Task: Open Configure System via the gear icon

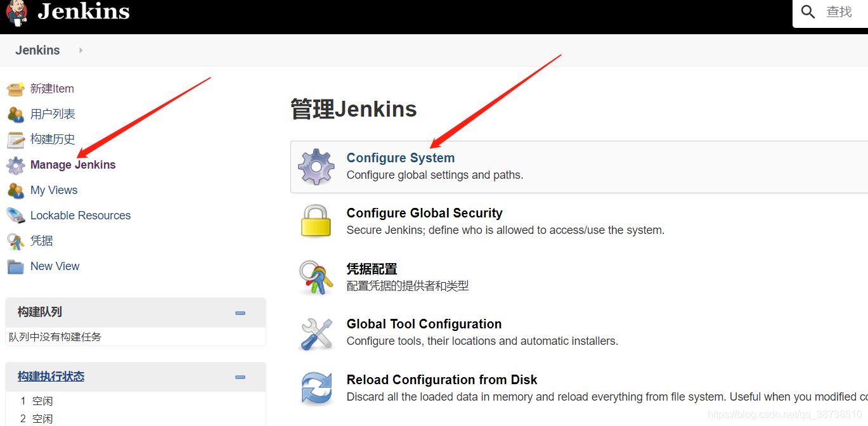Action: click(316, 167)
